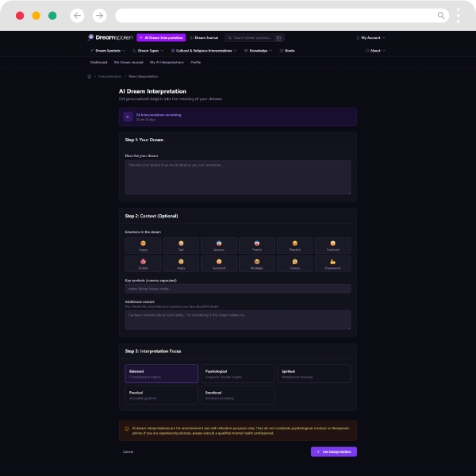
Task: Click the Key symbols input field
Action: click(x=237, y=289)
